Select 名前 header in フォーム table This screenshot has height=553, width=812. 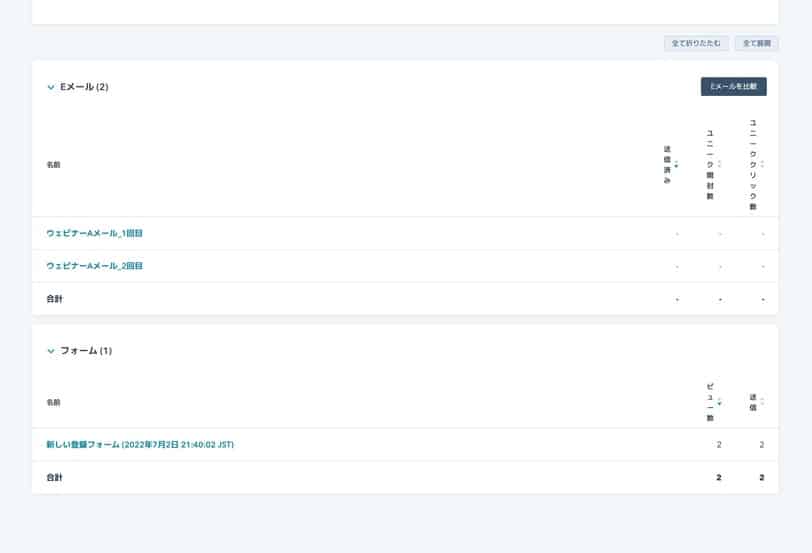pos(53,402)
